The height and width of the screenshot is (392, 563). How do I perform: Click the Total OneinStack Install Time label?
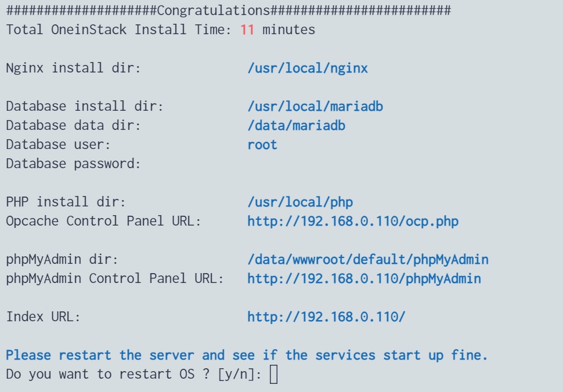click(118, 30)
